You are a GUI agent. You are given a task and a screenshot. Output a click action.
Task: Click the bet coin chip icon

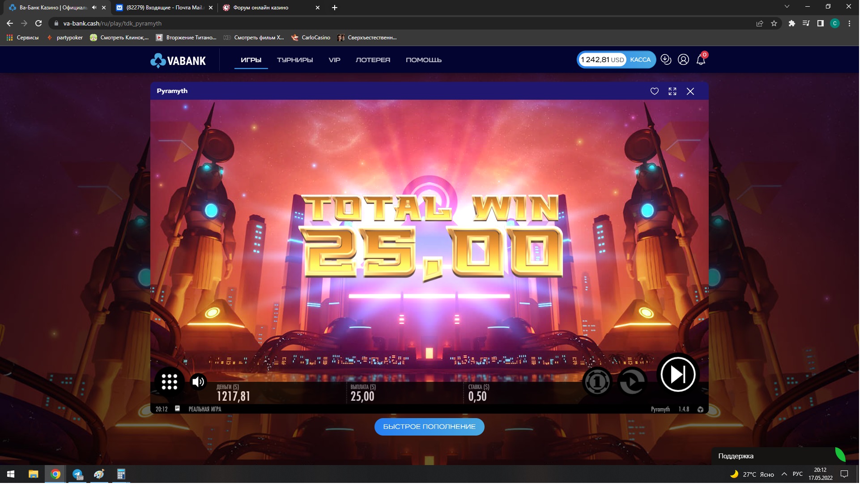[x=597, y=381]
